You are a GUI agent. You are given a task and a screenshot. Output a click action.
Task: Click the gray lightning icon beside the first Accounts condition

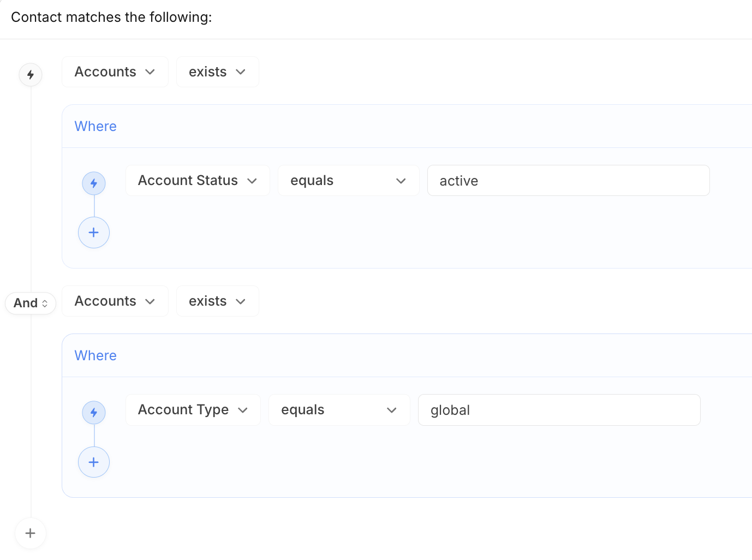31,74
